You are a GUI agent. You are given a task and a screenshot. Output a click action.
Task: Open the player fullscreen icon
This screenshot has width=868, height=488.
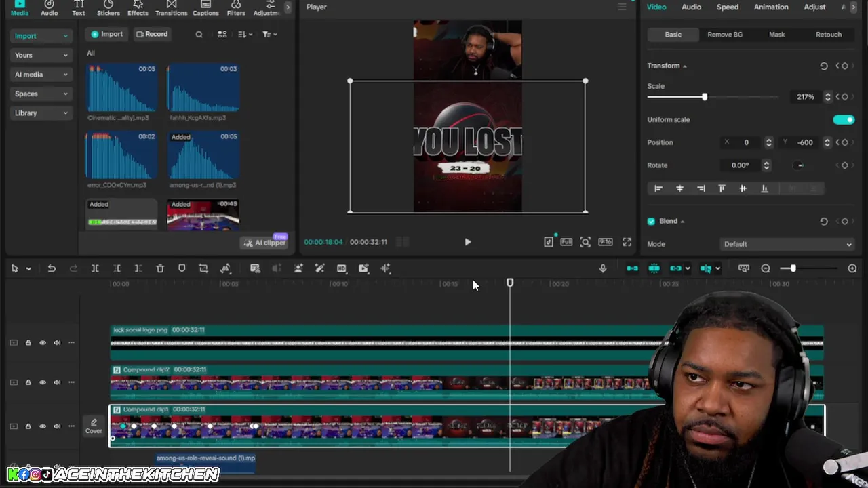point(627,242)
